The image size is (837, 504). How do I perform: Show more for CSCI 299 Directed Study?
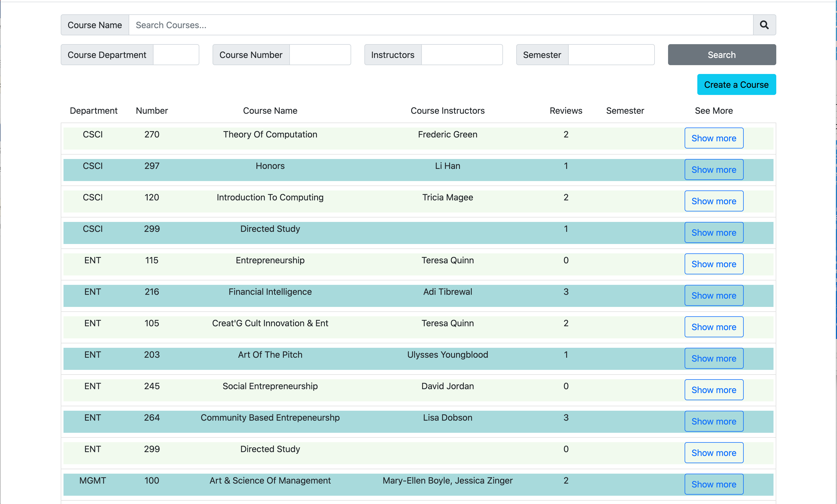(714, 233)
